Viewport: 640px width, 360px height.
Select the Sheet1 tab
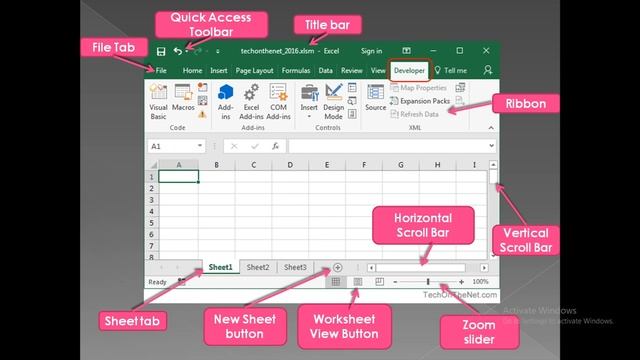tap(220, 267)
